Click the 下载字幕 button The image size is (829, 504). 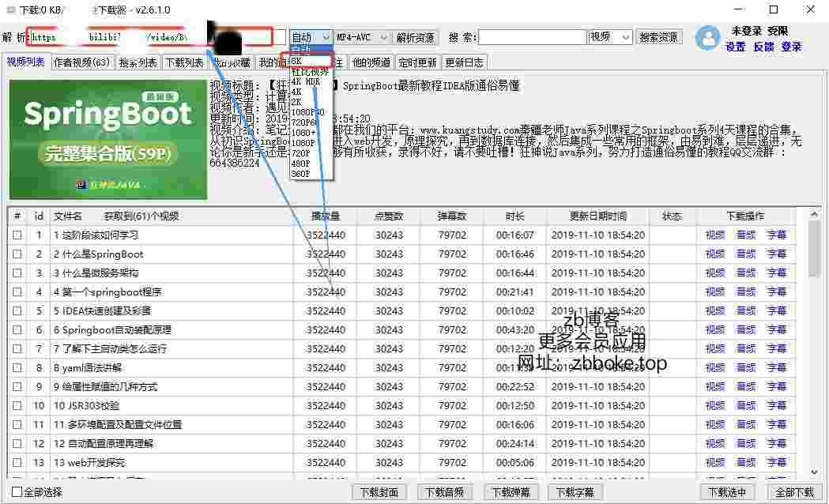tap(575, 492)
